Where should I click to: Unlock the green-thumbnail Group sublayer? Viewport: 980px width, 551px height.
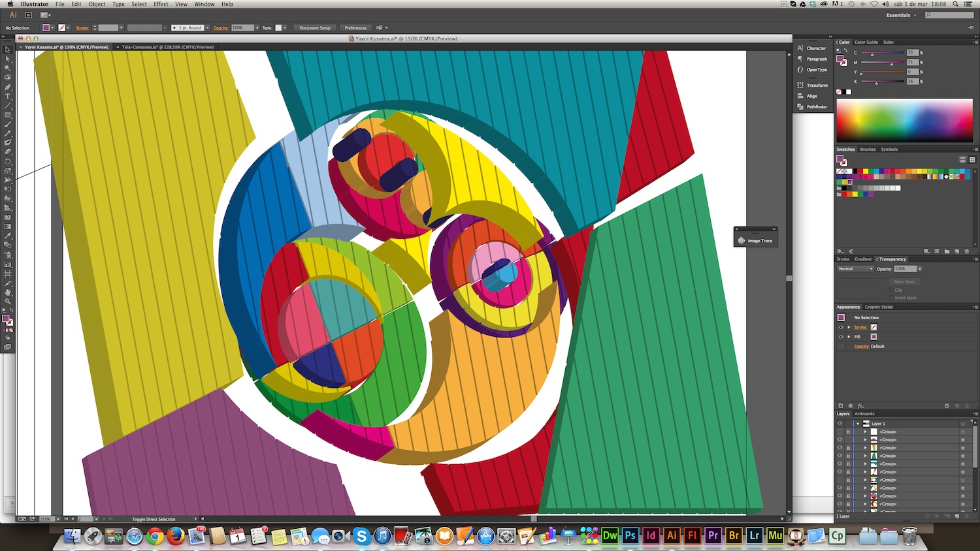[848, 456]
